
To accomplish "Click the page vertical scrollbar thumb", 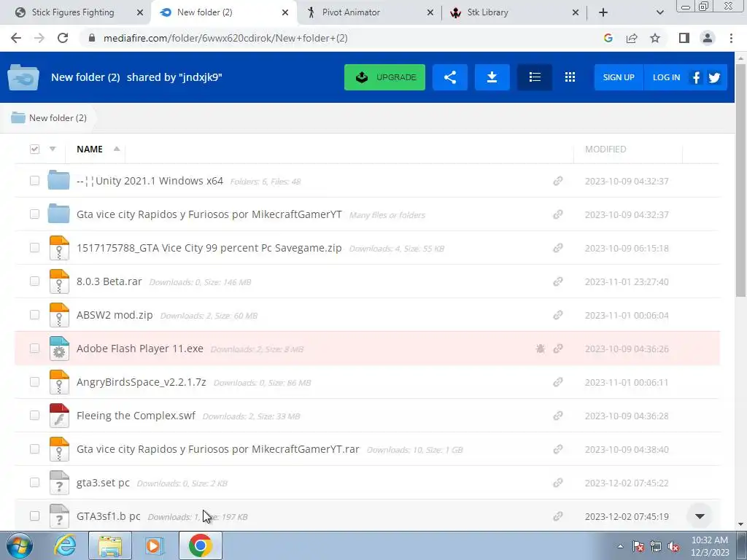I will tap(740, 180).
